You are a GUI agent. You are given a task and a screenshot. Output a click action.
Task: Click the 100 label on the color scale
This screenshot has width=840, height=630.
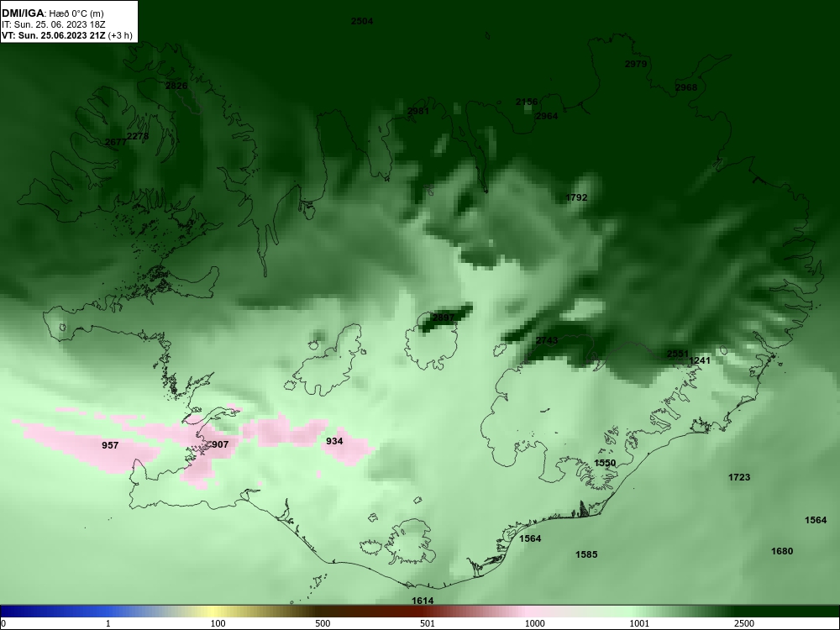(218, 623)
